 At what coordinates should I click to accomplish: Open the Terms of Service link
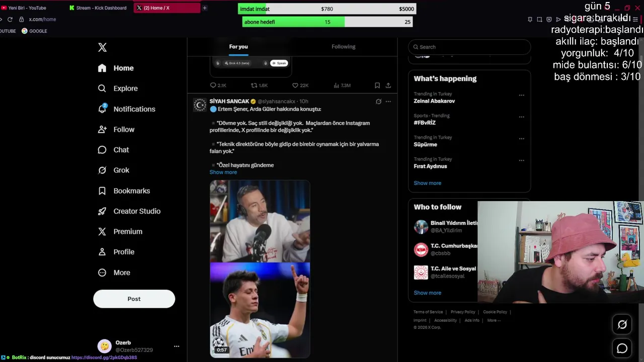pos(428,312)
